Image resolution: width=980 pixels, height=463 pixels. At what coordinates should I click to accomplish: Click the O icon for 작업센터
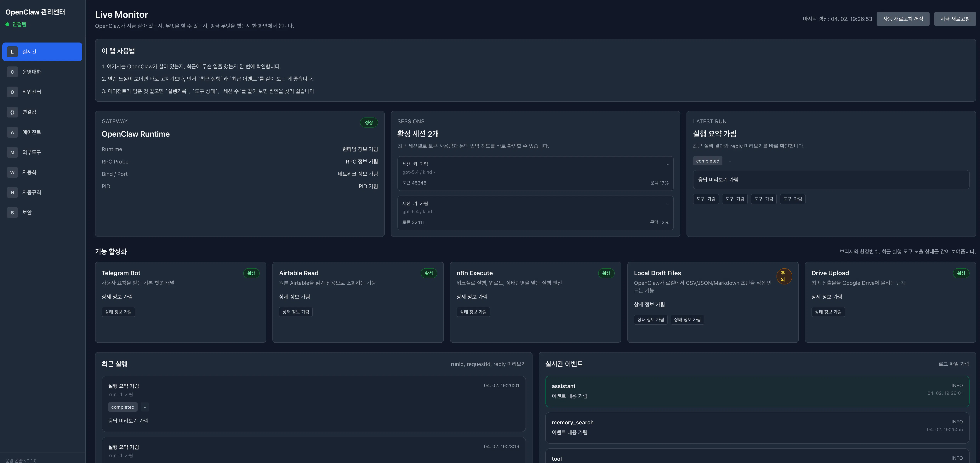tap(12, 92)
